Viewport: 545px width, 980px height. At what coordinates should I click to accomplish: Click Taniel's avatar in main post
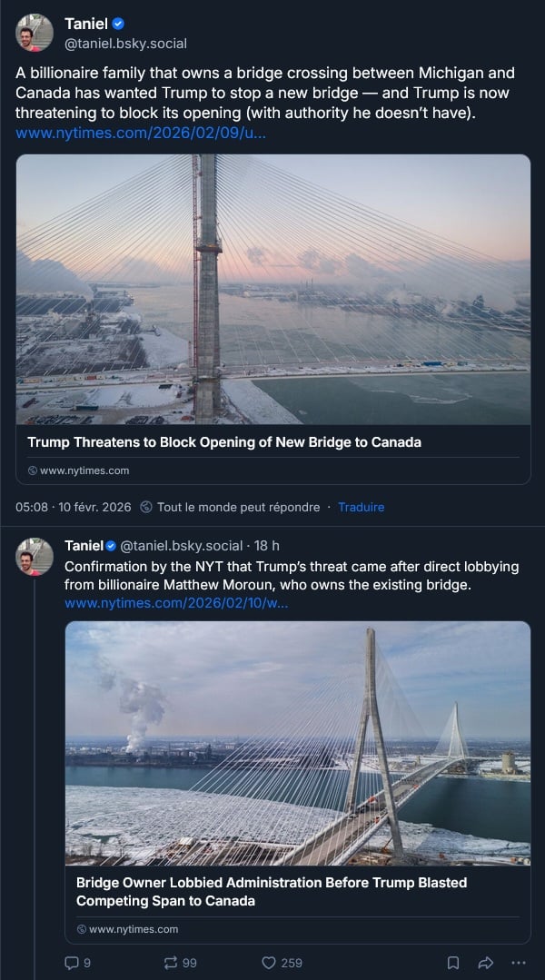click(x=35, y=33)
